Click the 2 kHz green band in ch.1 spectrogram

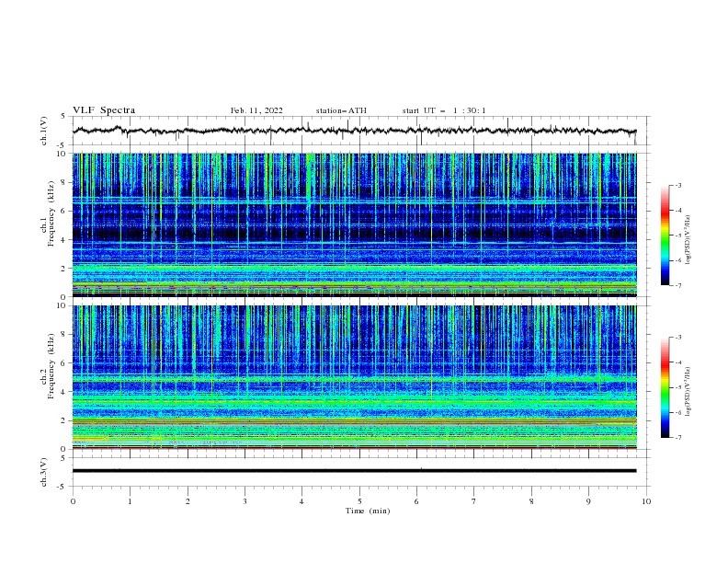click(354, 268)
